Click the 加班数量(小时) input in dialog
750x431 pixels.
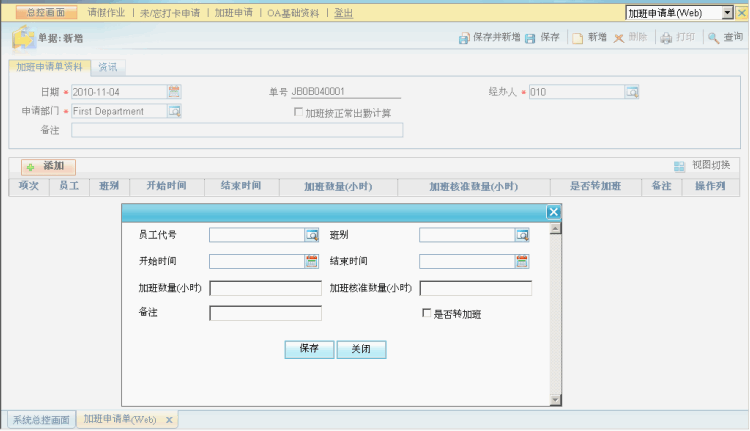(x=265, y=288)
